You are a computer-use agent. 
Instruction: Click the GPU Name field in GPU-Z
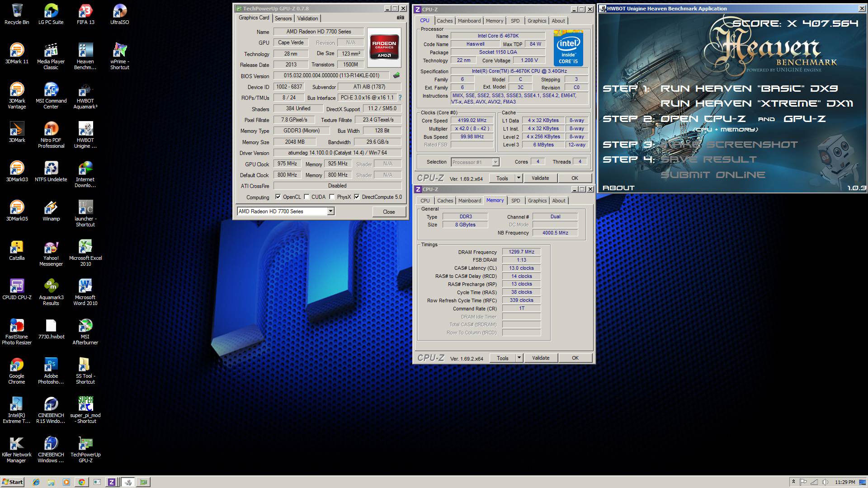pyautogui.click(x=319, y=32)
